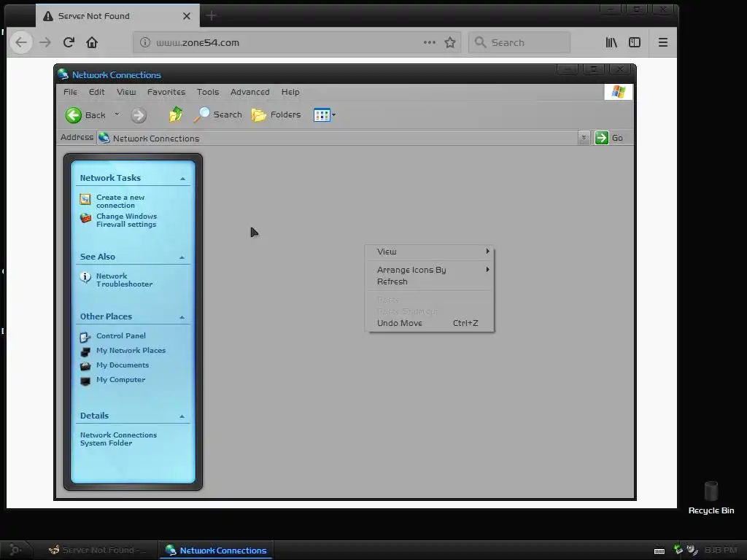This screenshot has height=560, width=747.
Task: Click the My Computer monitor icon
Action: [x=85, y=381]
